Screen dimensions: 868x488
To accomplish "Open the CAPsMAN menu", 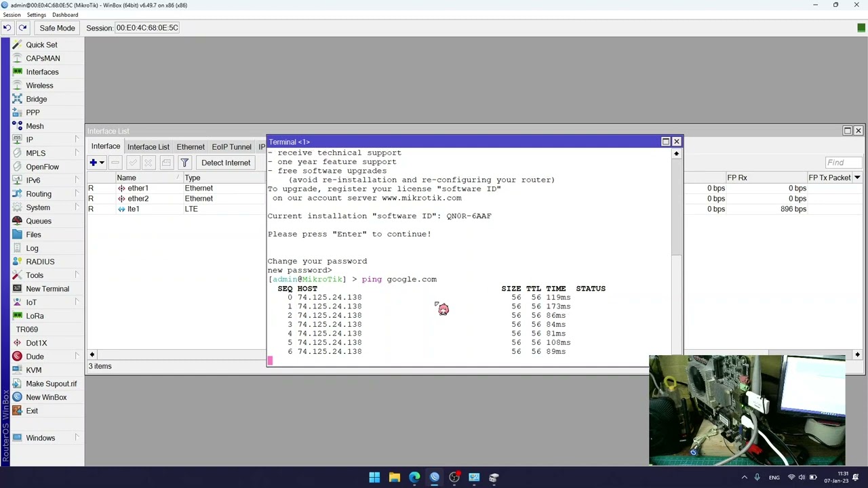I will [x=43, y=58].
